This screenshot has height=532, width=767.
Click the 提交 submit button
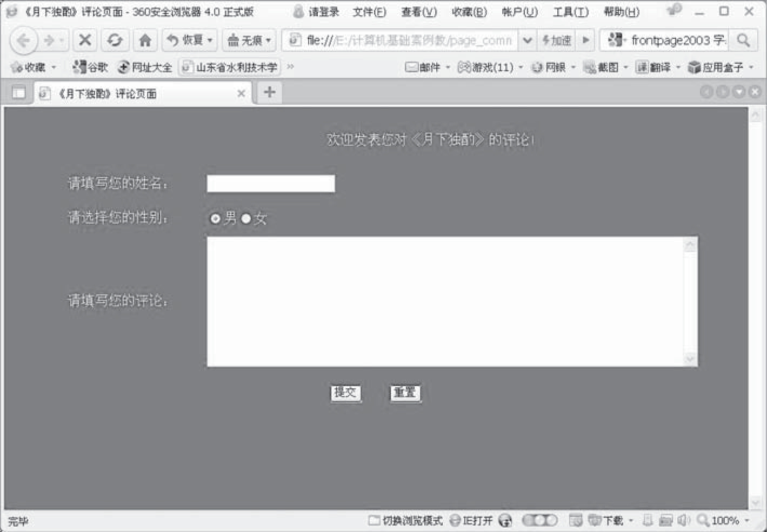coord(345,393)
